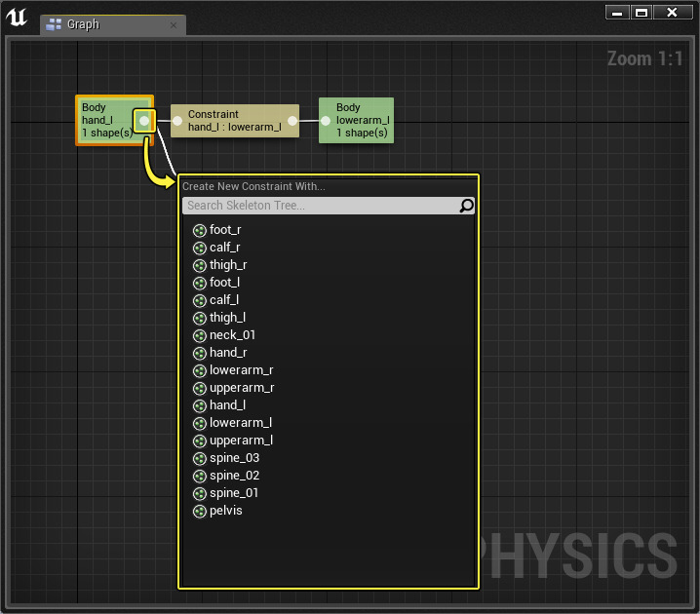
Task: Switch to the Graph tab
Action: pyautogui.click(x=83, y=24)
